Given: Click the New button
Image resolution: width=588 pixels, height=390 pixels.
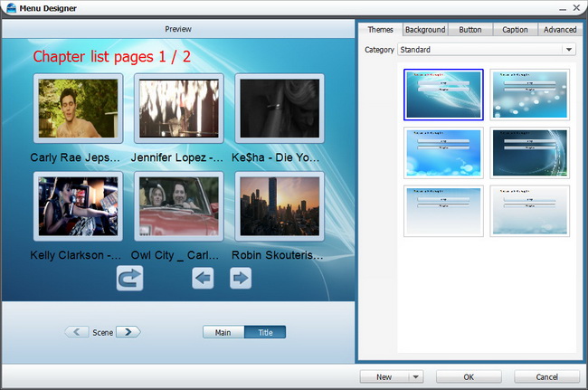Looking at the screenshot, I should (x=384, y=376).
